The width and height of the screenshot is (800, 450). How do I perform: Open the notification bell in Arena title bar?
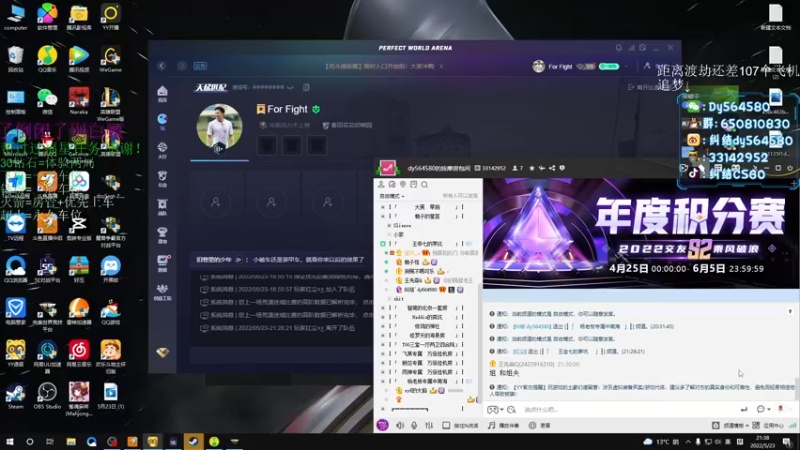click(618, 47)
